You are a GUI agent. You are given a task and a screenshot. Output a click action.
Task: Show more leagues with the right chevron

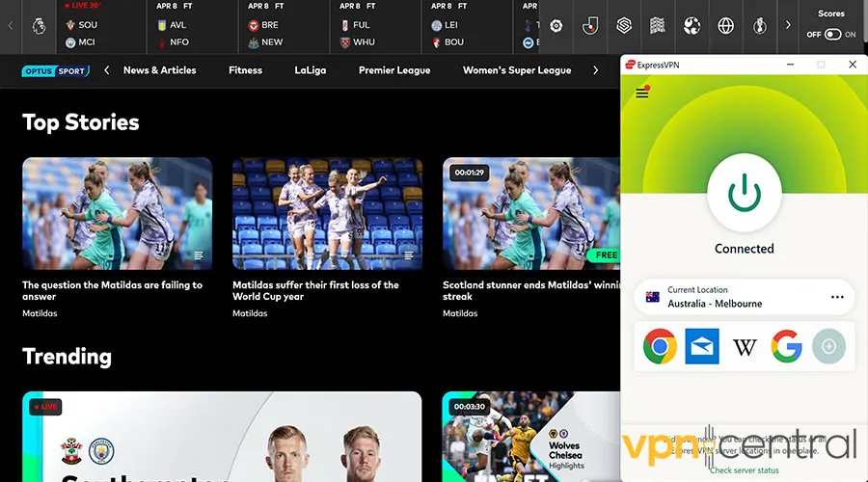coord(788,25)
